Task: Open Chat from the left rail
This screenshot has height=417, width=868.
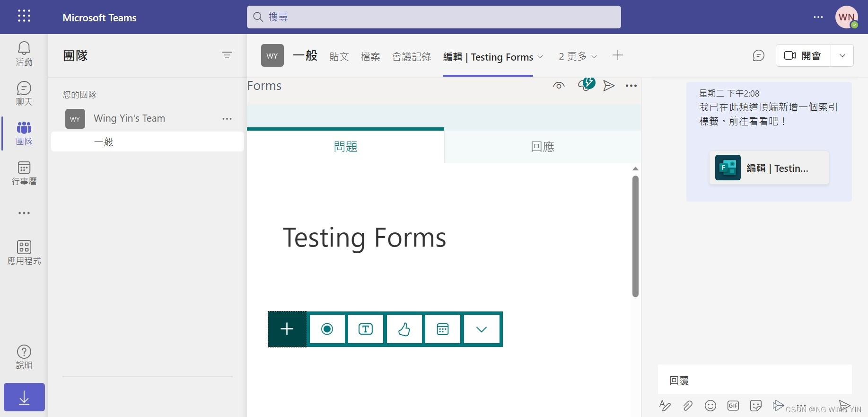Action: coord(24,93)
